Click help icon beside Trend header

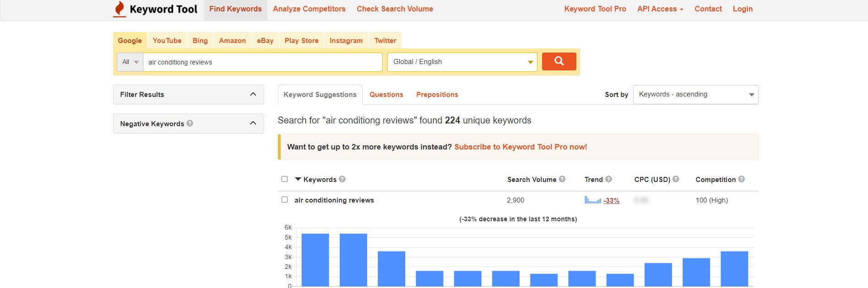(608, 179)
